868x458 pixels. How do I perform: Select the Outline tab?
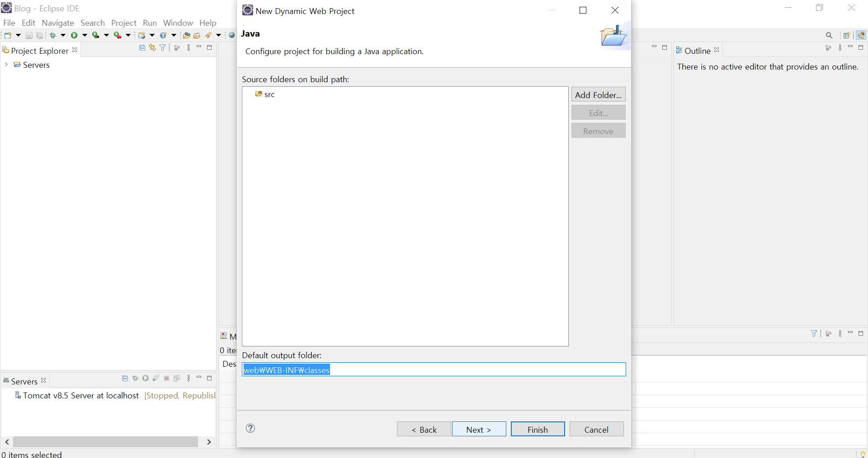(x=697, y=51)
